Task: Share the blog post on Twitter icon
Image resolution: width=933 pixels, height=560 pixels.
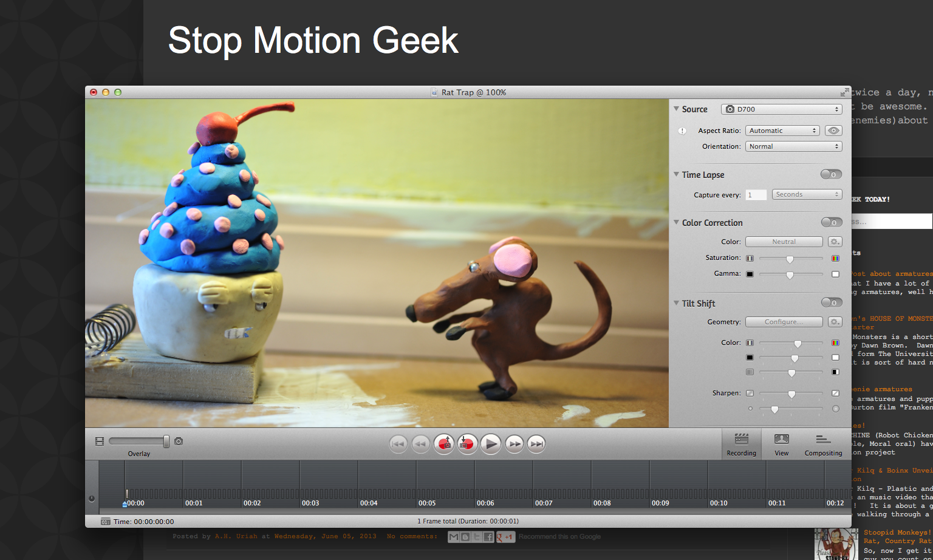Action: [477, 537]
